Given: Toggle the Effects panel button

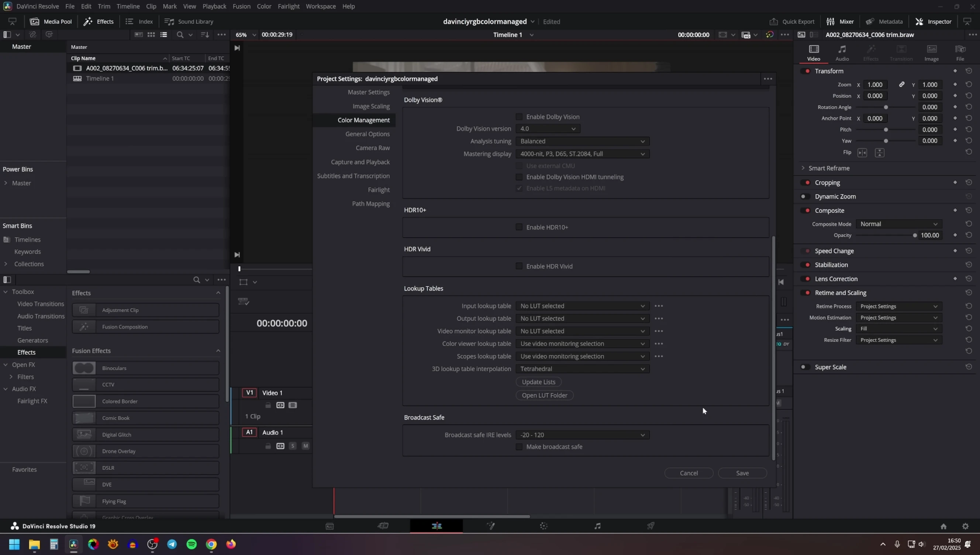Looking at the screenshot, I should (99, 21).
